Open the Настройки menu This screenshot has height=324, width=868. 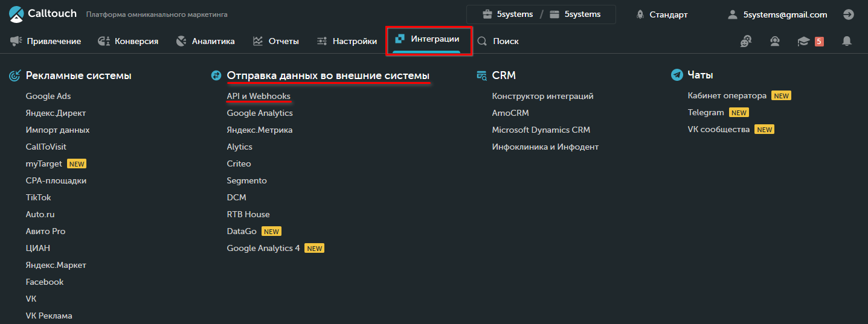click(x=355, y=41)
